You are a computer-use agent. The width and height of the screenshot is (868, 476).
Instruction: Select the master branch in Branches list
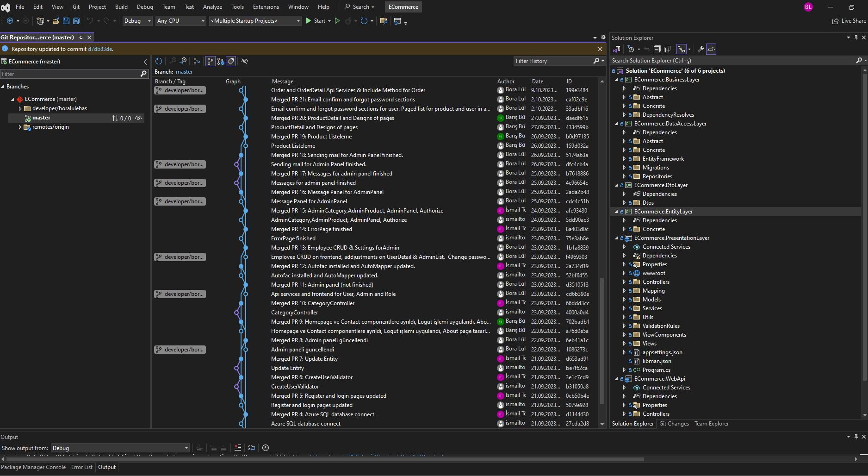pos(41,118)
